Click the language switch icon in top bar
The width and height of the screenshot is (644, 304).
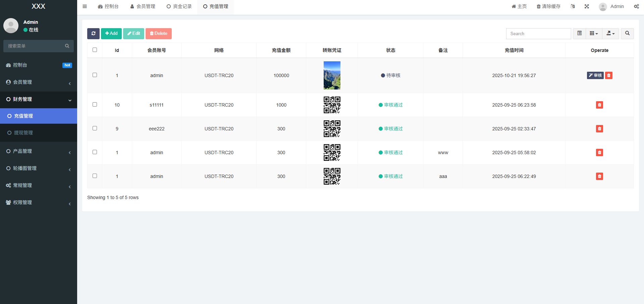click(573, 6)
